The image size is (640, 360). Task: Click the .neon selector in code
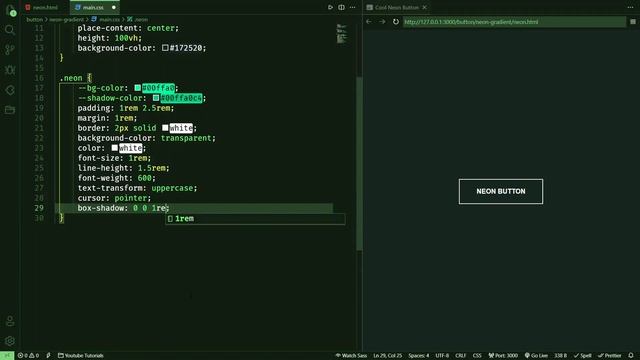pyautogui.click(x=71, y=78)
